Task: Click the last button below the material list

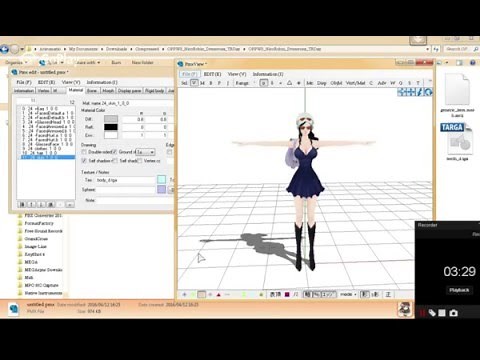Action: click(70, 204)
